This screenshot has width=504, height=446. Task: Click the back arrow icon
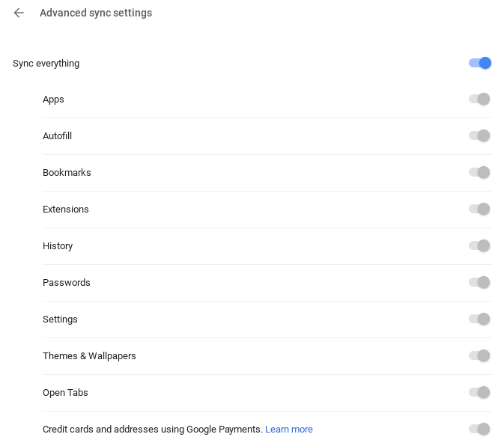(x=19, y=13)
